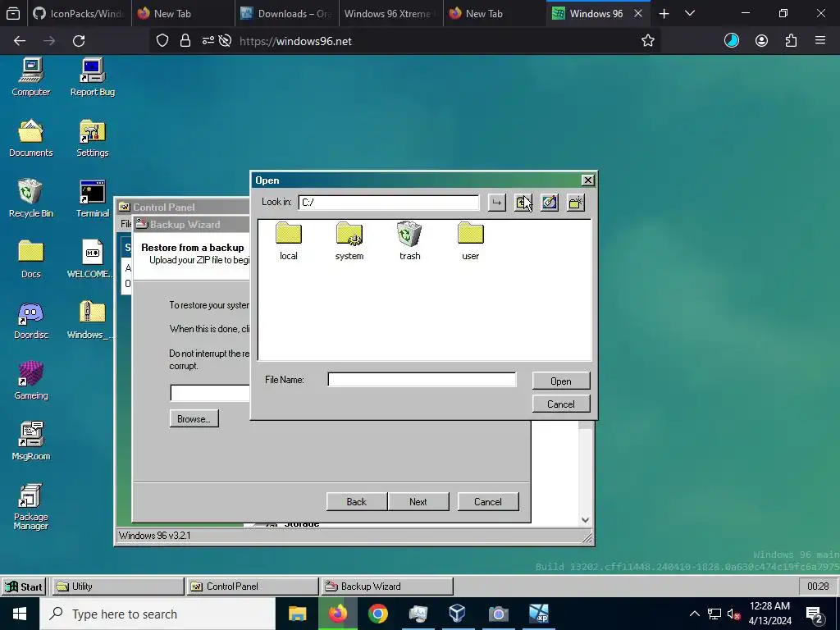This screenshot has width=840, height=630.
Task: Open the Windows Start button on host taskbar
Action: pyautogui.click(x=20, y=614)
